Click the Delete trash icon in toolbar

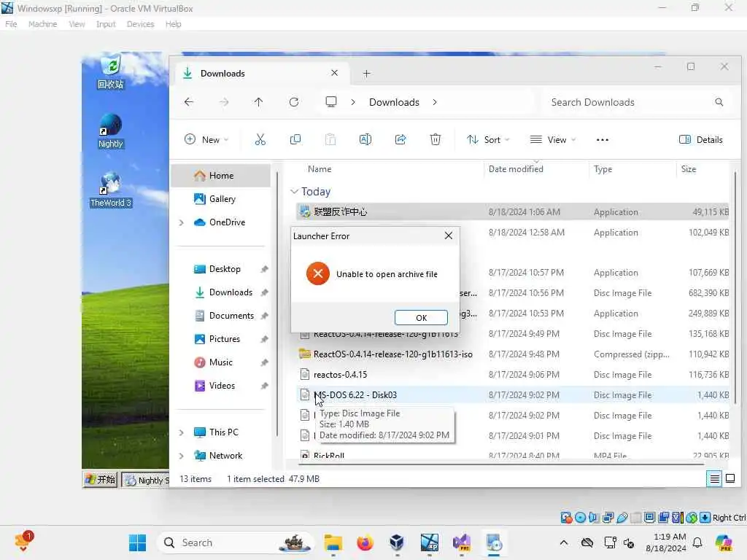pos(436,139)
